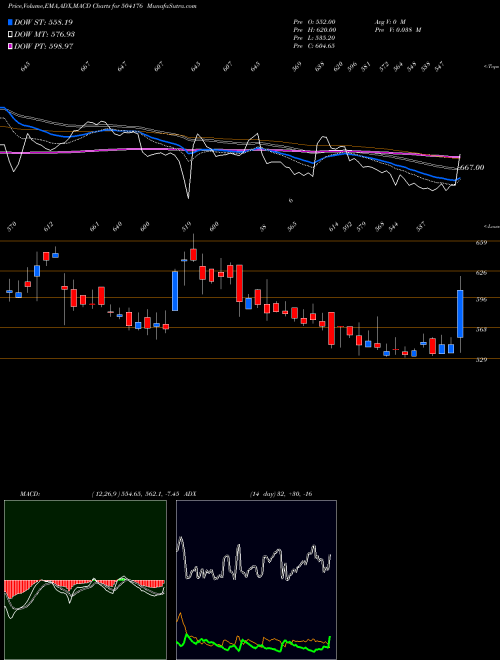Click the Pre L low price text
The width and height of the screenshot is (500, 660).
click(314, 38)
